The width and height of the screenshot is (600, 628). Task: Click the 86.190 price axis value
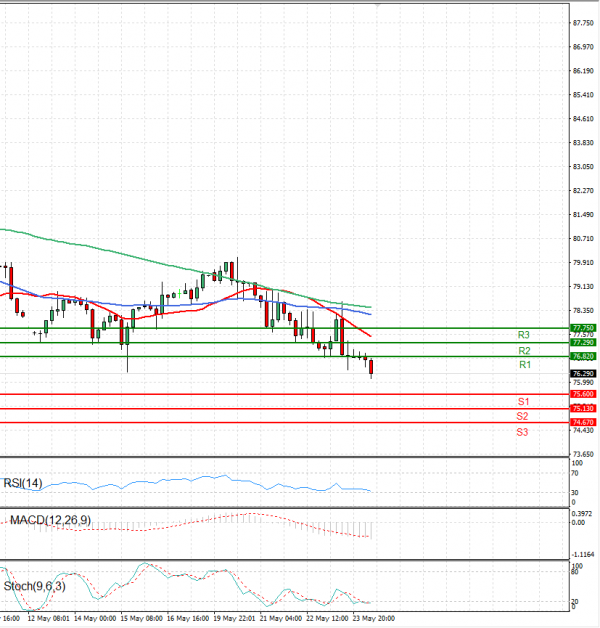[583, 71]
